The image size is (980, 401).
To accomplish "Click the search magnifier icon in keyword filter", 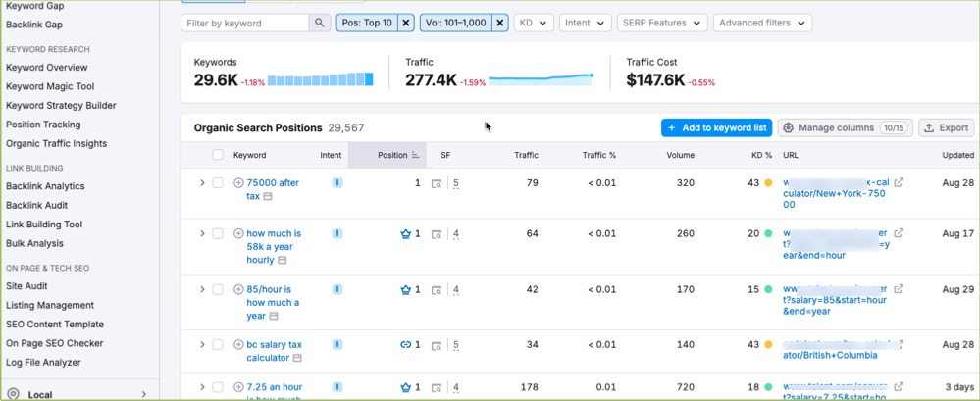I will (x=320, y=24).
